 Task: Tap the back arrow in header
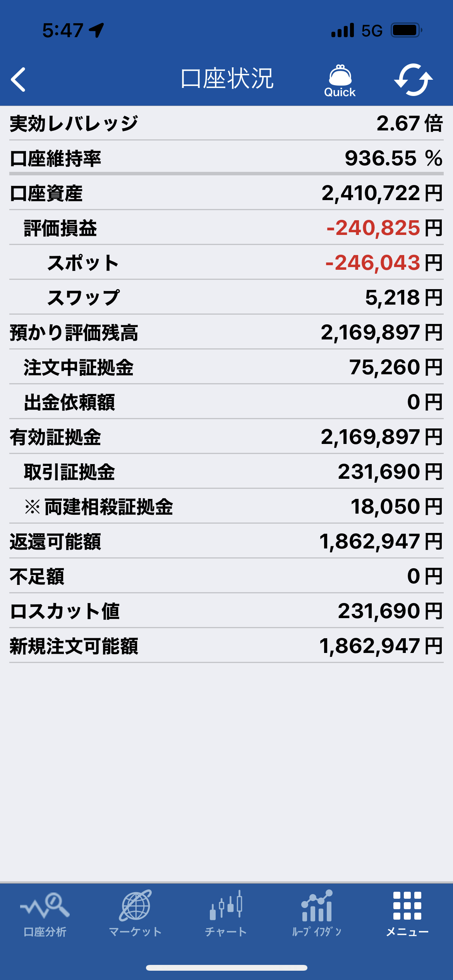pos(18,79)
